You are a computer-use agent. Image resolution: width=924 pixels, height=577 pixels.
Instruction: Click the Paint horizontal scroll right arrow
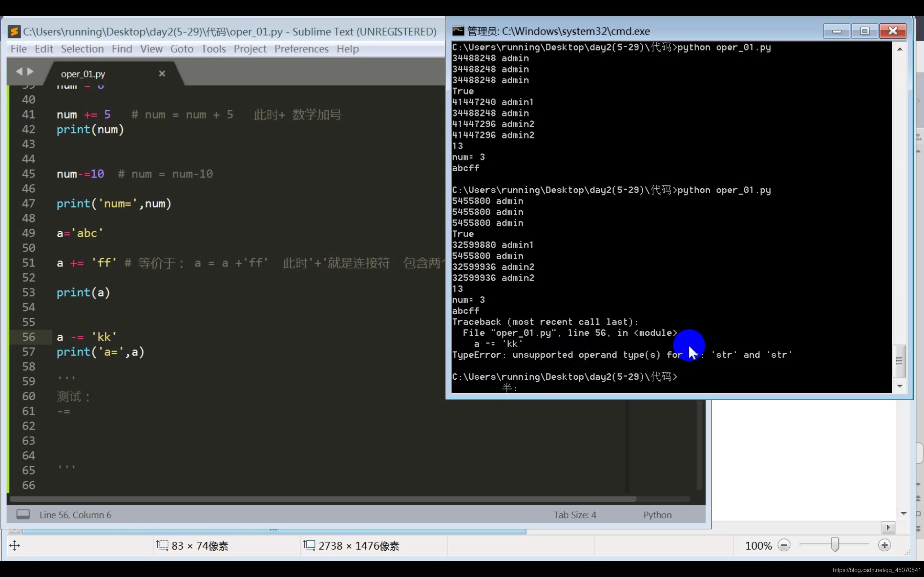tap(888, 528)
